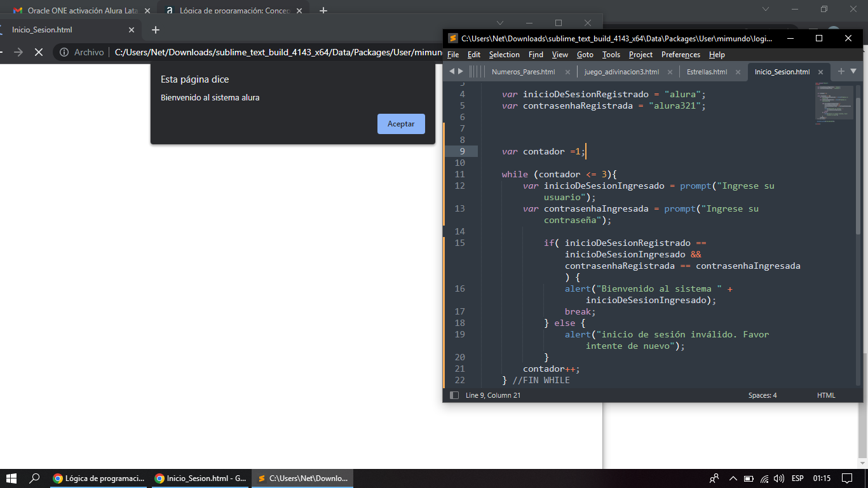This screenshot has width=868, height=488.
Task: Click the break; statement on line 17
Action: 580,311
